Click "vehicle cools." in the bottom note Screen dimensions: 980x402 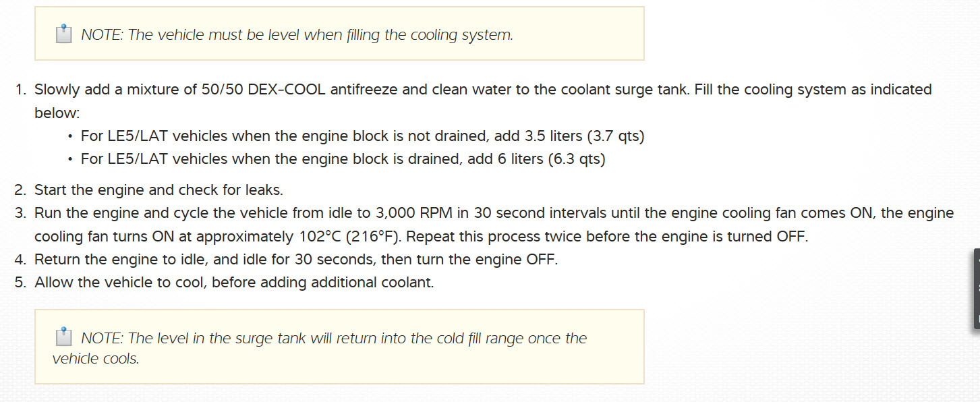(x=96, y=358)
